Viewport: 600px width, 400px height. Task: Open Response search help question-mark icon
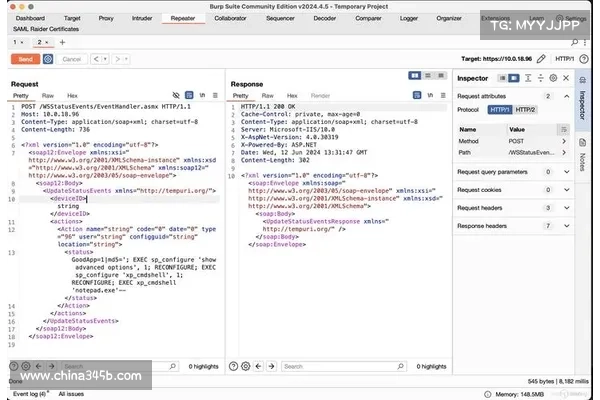233,366
